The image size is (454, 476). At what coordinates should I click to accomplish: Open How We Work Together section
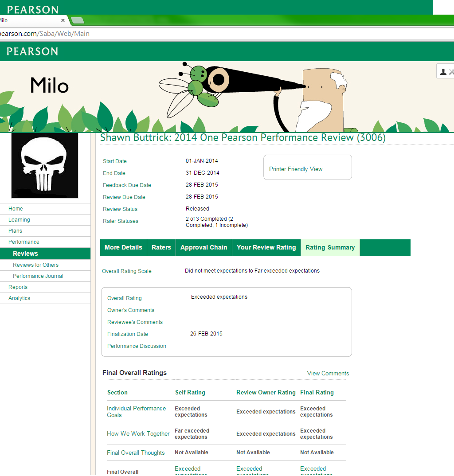pyautogui.click(x=138, y=434)
